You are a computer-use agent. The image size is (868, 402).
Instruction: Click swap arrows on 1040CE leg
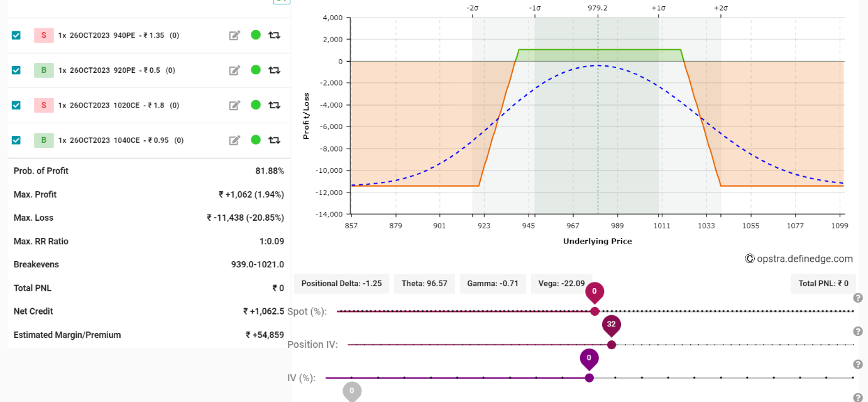click(x=275, y=140)
